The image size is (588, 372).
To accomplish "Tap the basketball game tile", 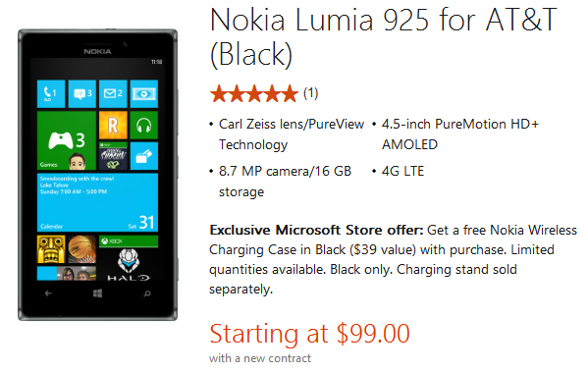I will pyautogui.click(x=82, y=249).
